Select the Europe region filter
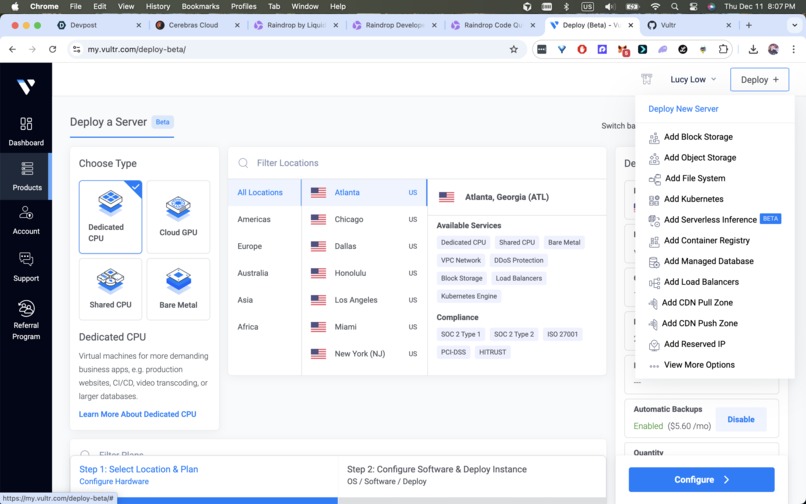The height and width of the screenshot is (504, 806). click(x=265, y=246)
